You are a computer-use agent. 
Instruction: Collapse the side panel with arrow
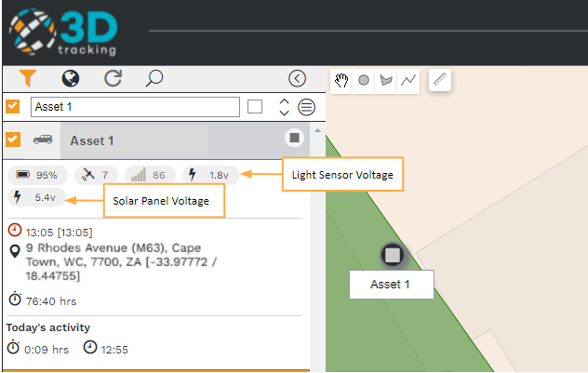(298, 78)
